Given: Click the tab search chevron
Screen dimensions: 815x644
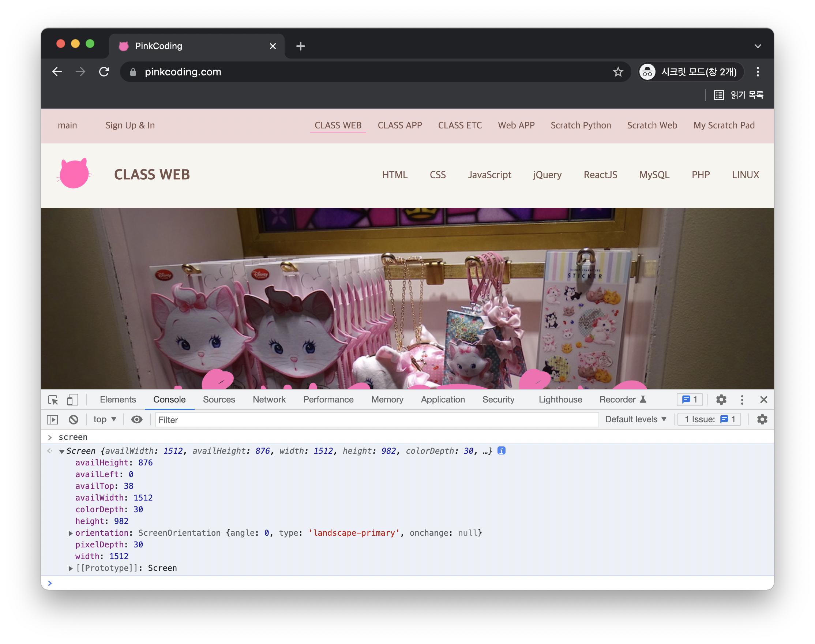Looking at the screenshot, I should pos(758,46).
